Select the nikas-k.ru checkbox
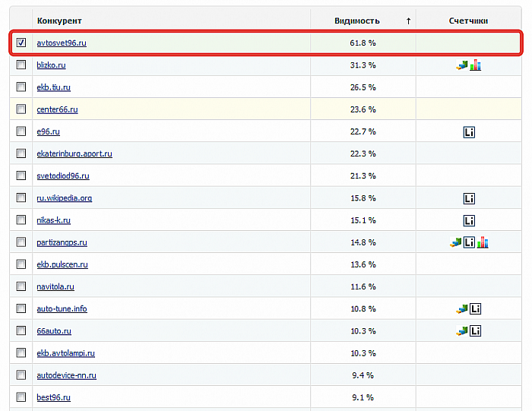This screenshot has height=411, width=532. [21, 220]
